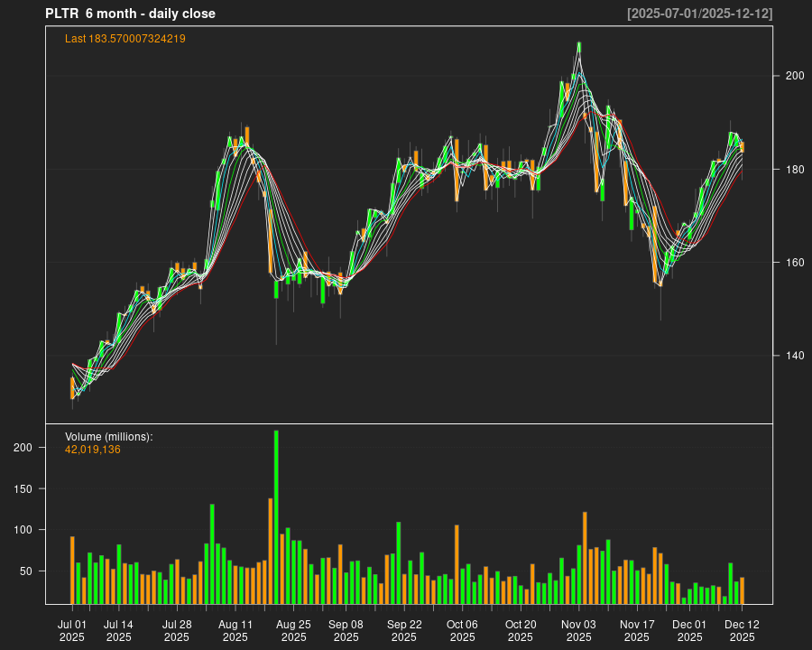Screen dimensions: 812x650
Task: Click the Last 183.57 price label
Action: (x=125, y=39)
